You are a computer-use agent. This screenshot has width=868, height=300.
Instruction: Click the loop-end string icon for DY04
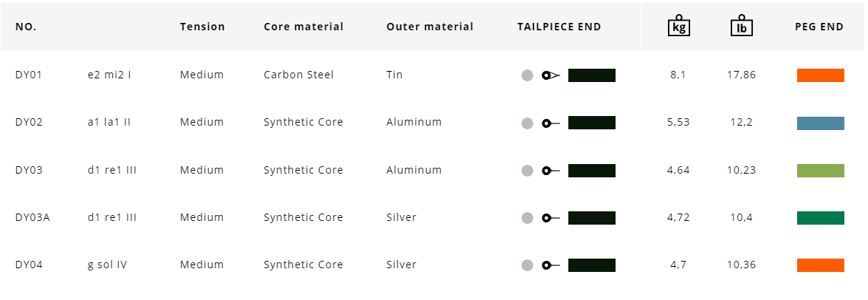coord(551,265)
